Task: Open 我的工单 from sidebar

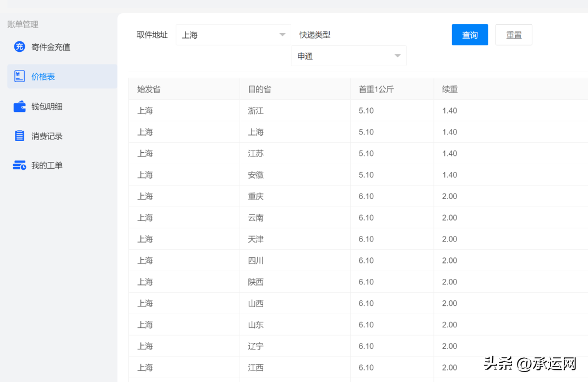Action: point(47,165)
